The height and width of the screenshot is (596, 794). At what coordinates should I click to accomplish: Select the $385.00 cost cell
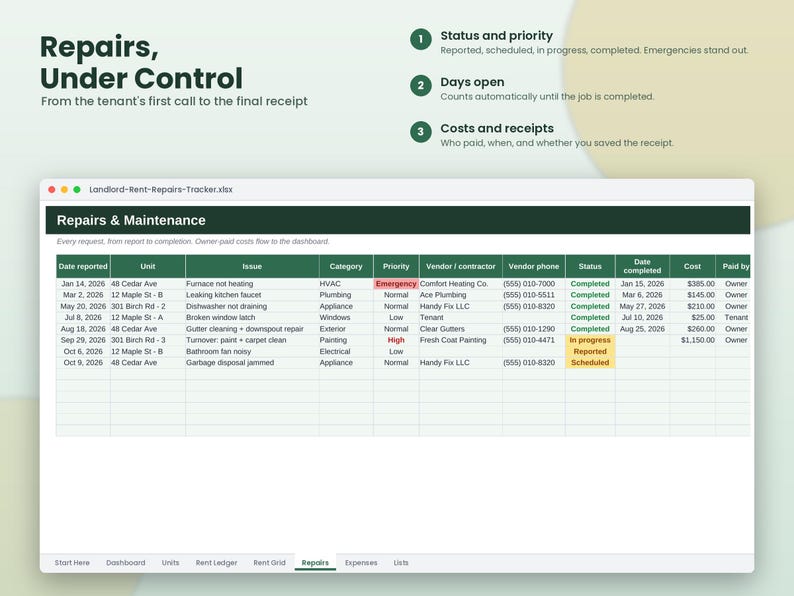tap(692, 284)
